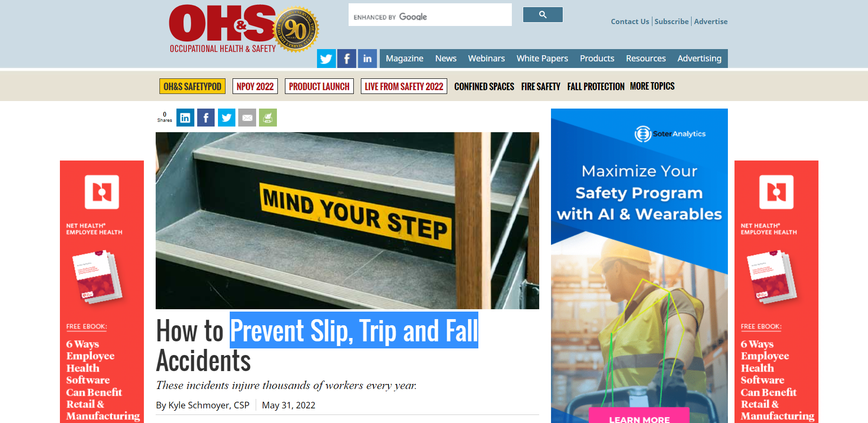Share article via Facebook share icon

pos(206,118)
